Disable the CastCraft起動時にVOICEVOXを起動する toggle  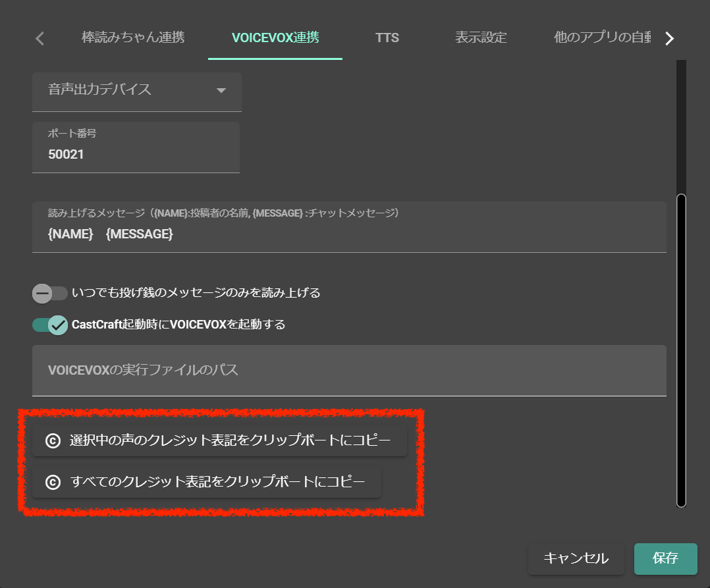coord(51,325)
